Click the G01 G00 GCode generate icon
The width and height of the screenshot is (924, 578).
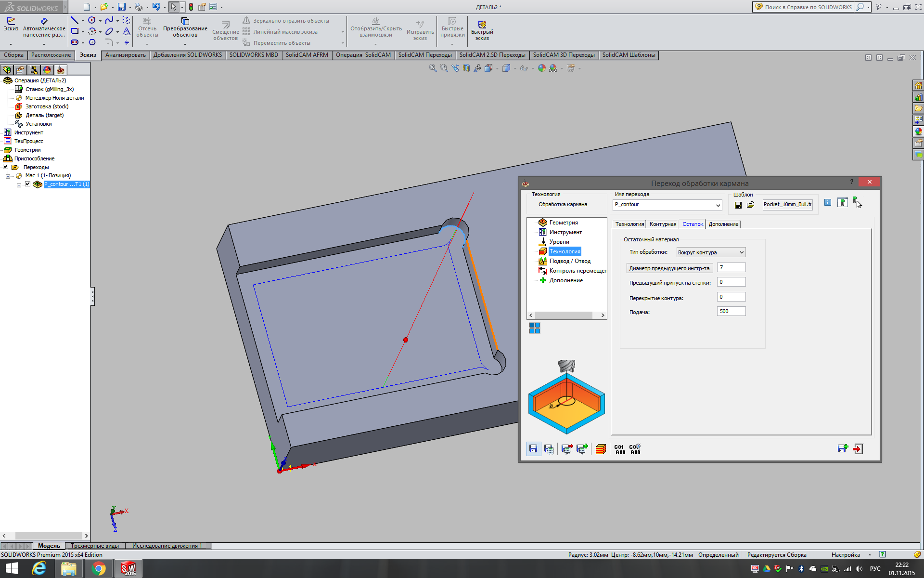(x=620, y=449)
